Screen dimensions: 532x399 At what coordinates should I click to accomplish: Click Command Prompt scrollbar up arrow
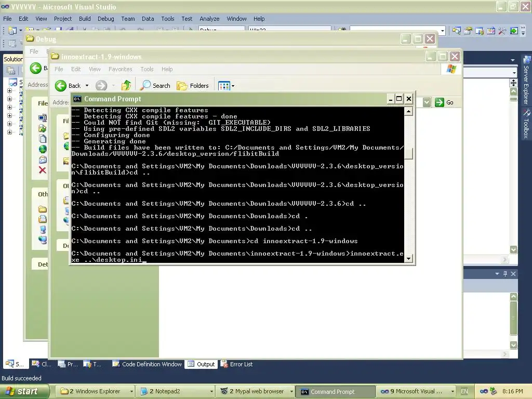[408, 111]
